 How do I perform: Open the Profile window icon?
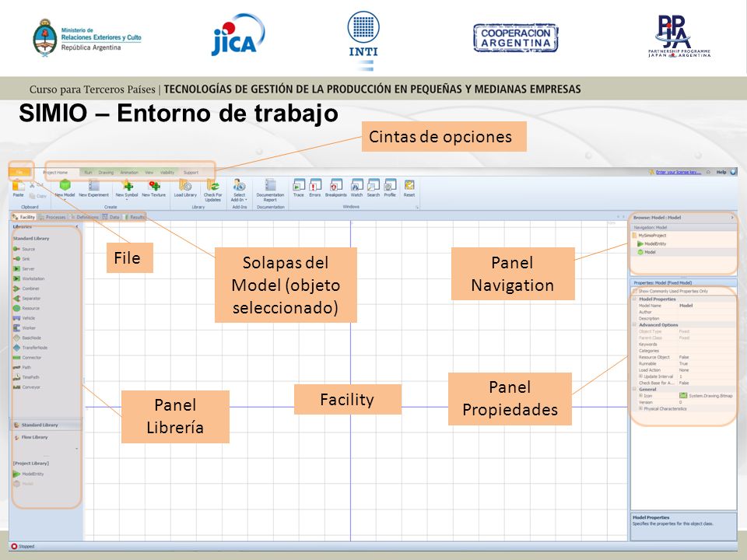(390, 185)
